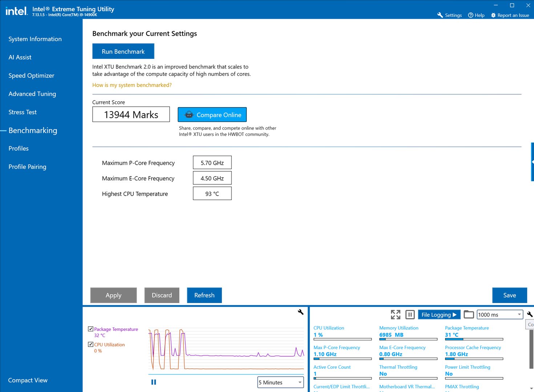The image size is (534, 392).
Task: Open Speed Optimizer page
Action: coord(31,75)
